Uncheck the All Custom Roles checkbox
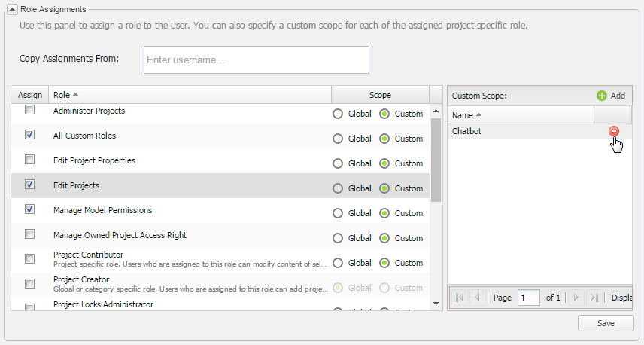 (x=29, y=135)
